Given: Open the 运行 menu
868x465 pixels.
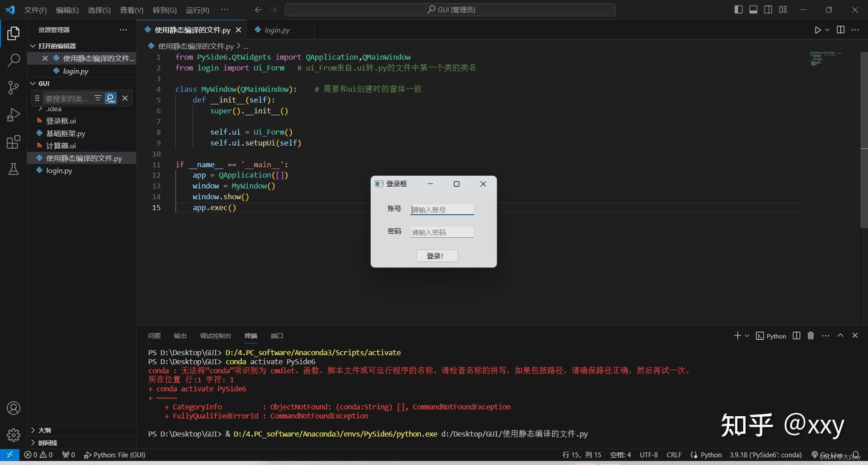Looking at the screenshot, I should pos(197,10).
